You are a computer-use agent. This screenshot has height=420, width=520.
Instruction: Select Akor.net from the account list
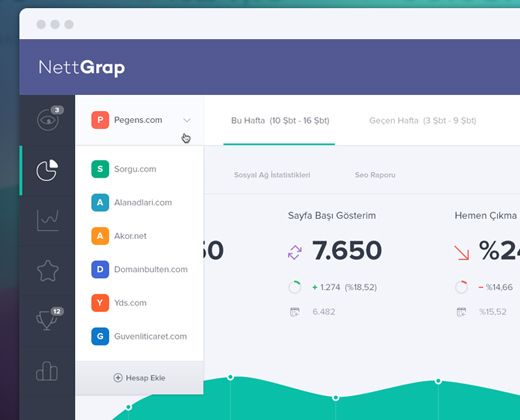pyautogui.click(x=130, y=236)
